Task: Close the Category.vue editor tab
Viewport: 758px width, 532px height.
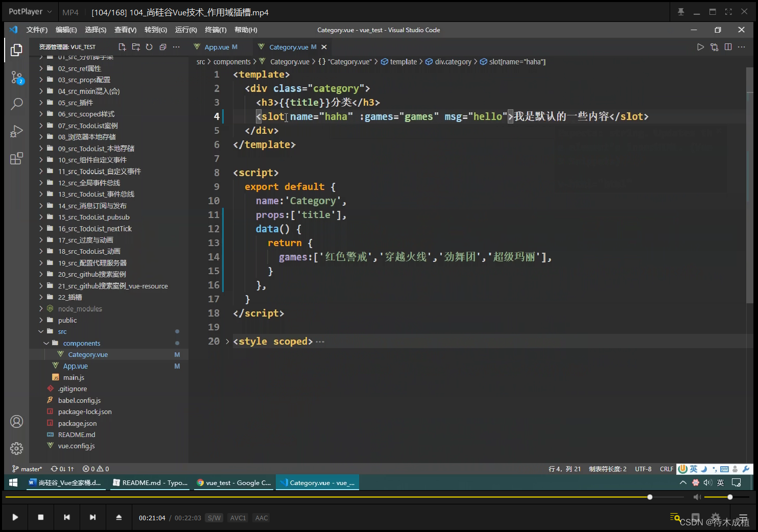Action: pos(324,47)
